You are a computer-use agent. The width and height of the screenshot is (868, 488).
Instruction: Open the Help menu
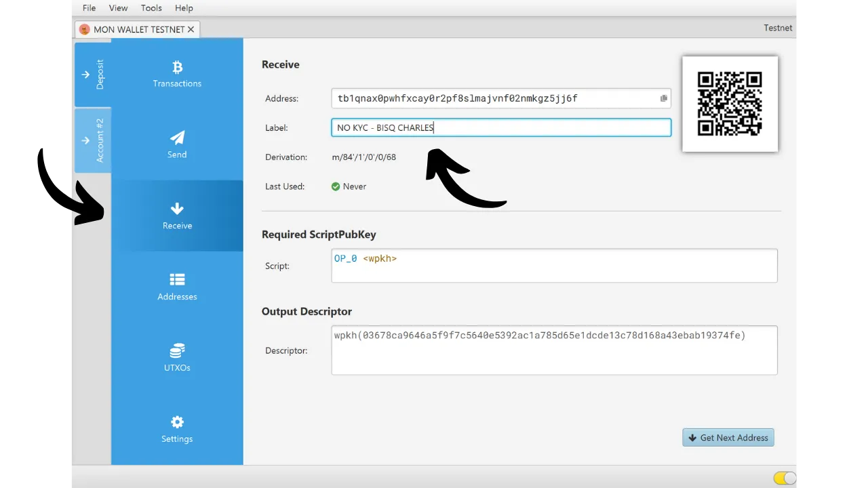coord(184,8)
